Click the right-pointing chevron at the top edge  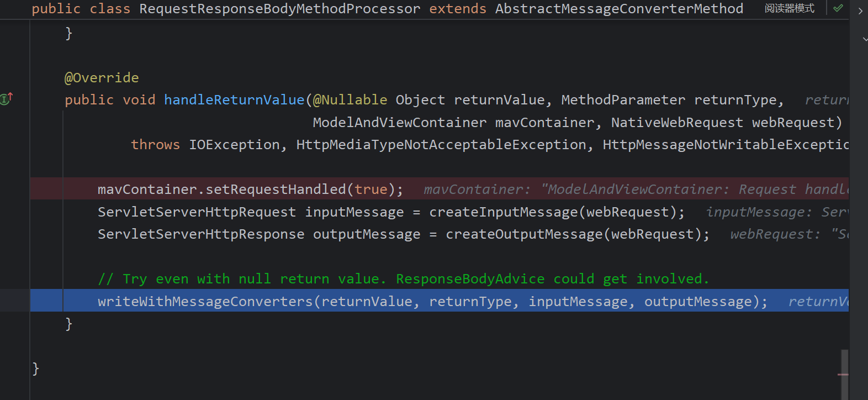[860, 10]
